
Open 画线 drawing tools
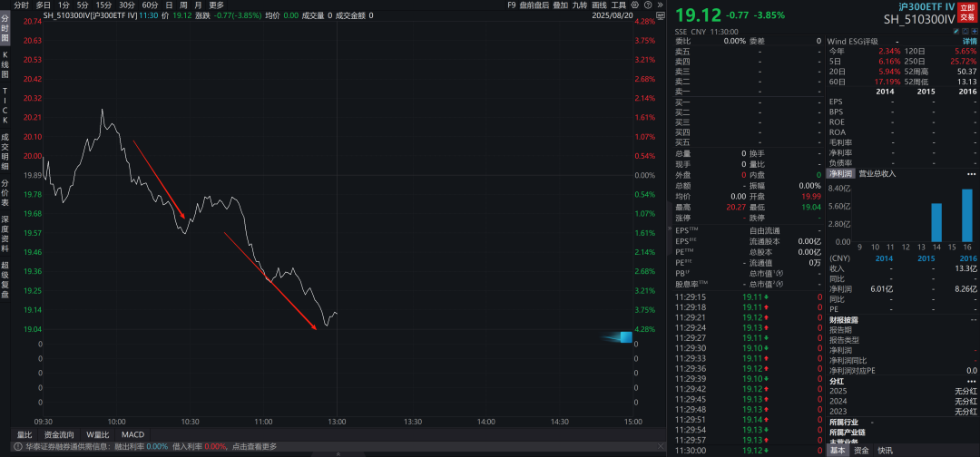600,5
